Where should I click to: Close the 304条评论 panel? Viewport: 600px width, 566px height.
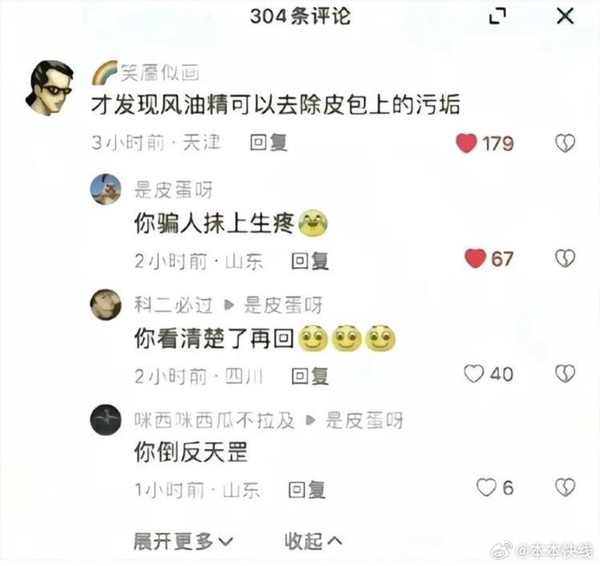565,16
